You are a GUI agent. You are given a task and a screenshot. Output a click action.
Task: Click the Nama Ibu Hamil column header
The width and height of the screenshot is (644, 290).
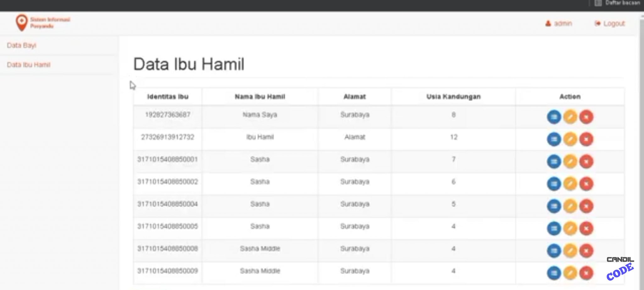(x=259, y=97)
